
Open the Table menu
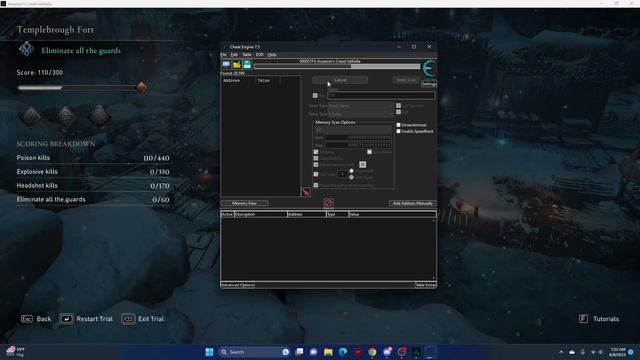coord(247,55)
